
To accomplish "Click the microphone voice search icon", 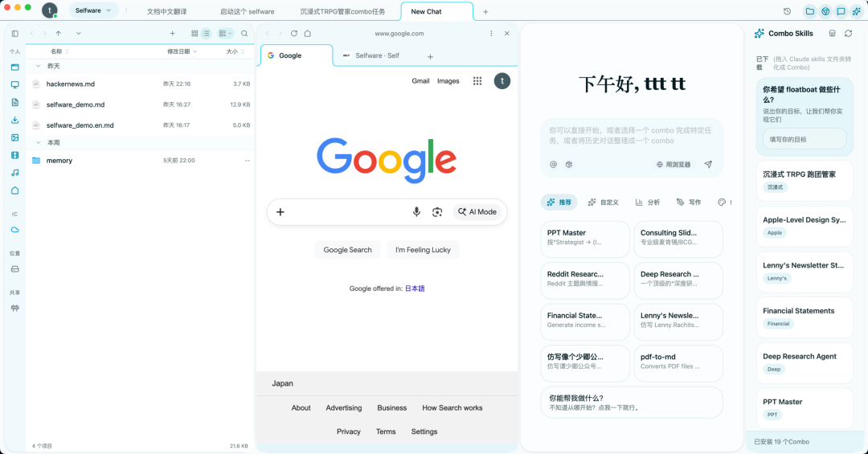I will [x=416, y=212].
